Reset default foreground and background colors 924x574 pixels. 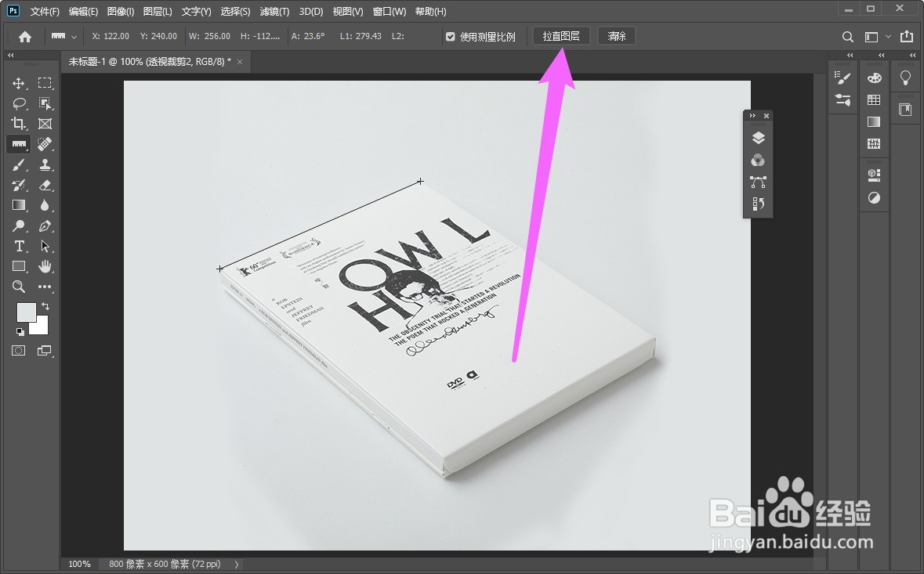click(x=20, y=332)
